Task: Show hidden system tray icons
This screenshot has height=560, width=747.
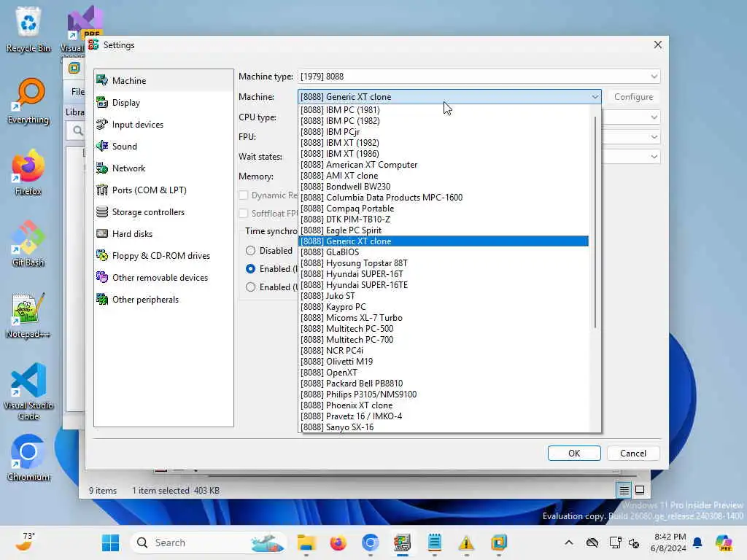Action: point(569,542)
